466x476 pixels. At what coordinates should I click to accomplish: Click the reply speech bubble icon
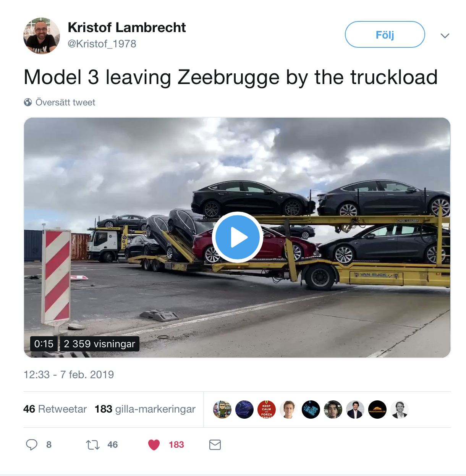pyautogui.click(x=32, y=445)
